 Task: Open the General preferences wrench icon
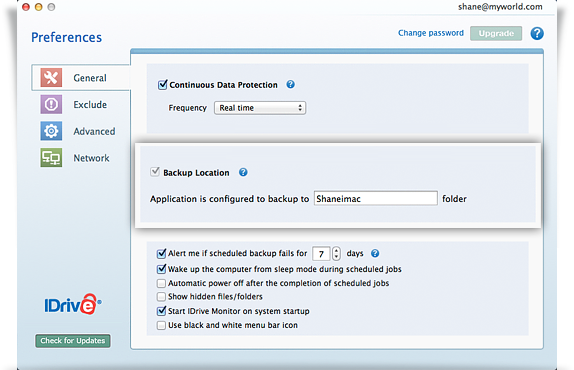(x=51, y=78)
